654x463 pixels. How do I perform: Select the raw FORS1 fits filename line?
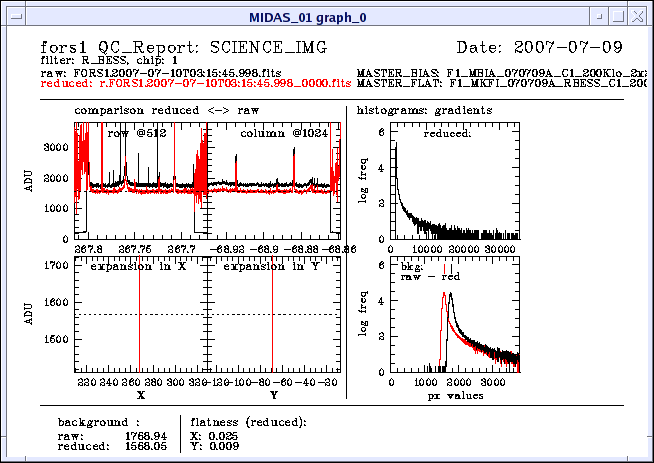183,74
